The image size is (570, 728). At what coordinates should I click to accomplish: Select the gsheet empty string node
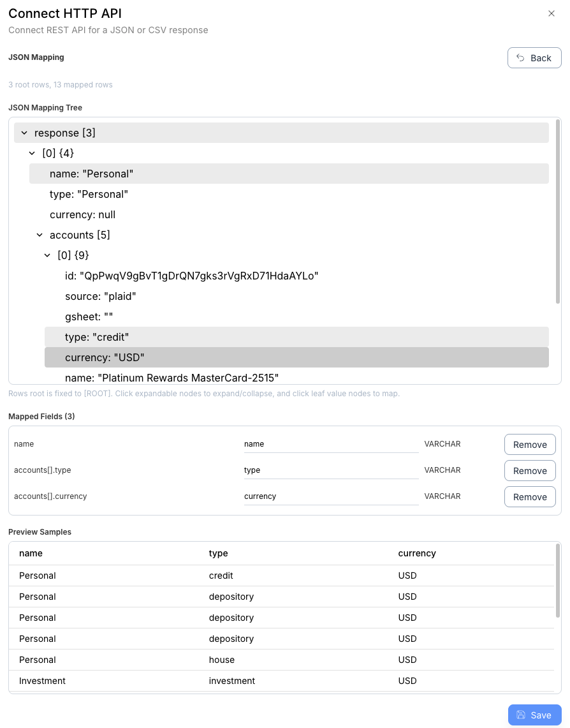pos(89,316)
